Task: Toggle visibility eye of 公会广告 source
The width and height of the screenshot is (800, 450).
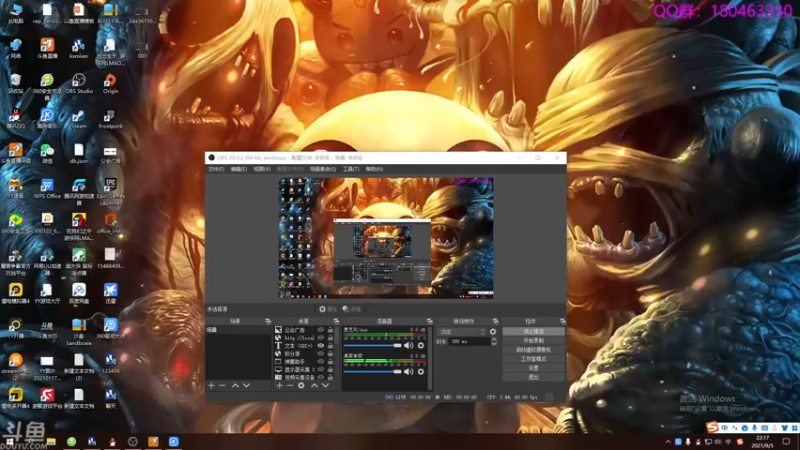Action: pos(321,330)
